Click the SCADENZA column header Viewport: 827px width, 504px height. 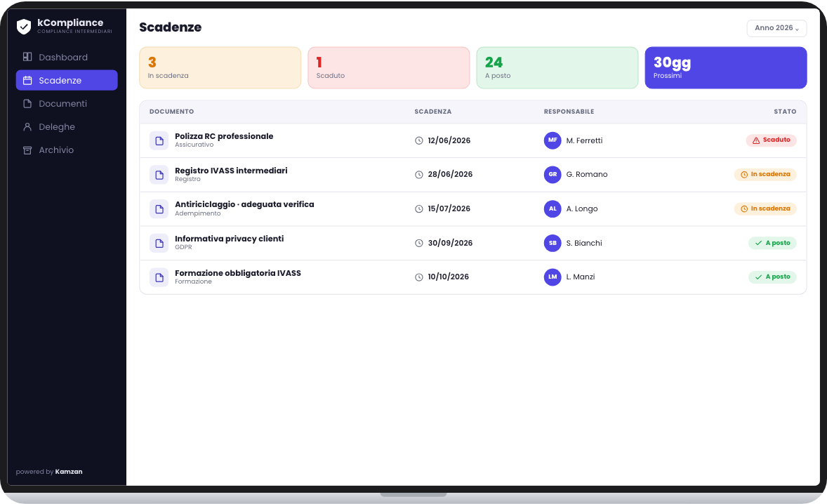click(x=432, y=112)
